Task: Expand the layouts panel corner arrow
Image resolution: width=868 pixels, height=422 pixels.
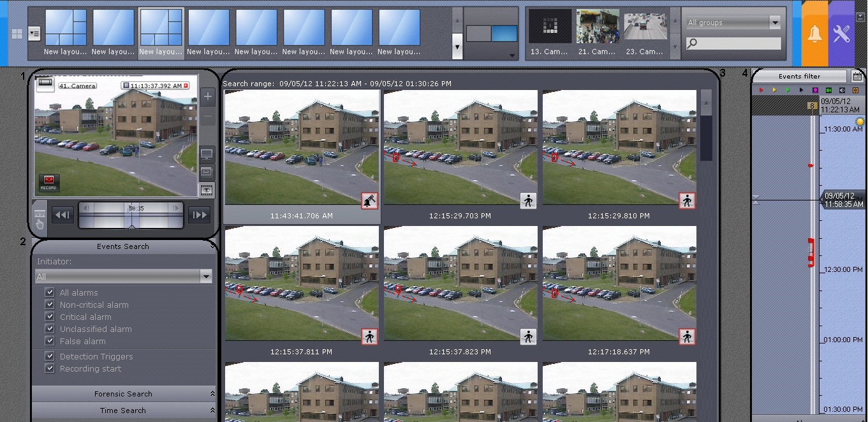Action: [513, 56]
